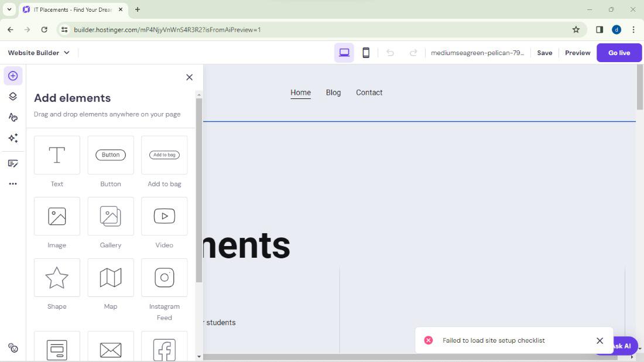Image resolution: width=644 pixels, height=362 pixels.
Task: Select the envelope subscribe element tile
Action: (x=111, y=346)
